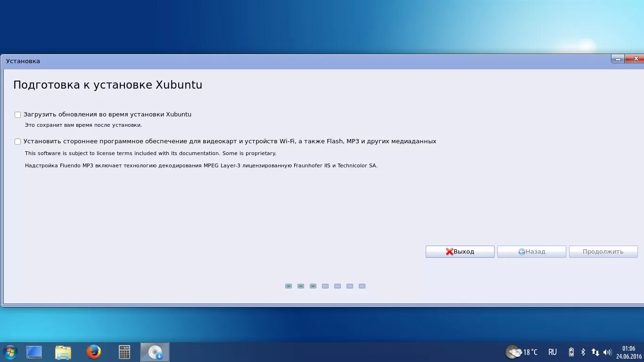Viewport: 644px width, 362px height.
Task: Switch keyboard layout via RU indicator
Action: click(553, 352)
